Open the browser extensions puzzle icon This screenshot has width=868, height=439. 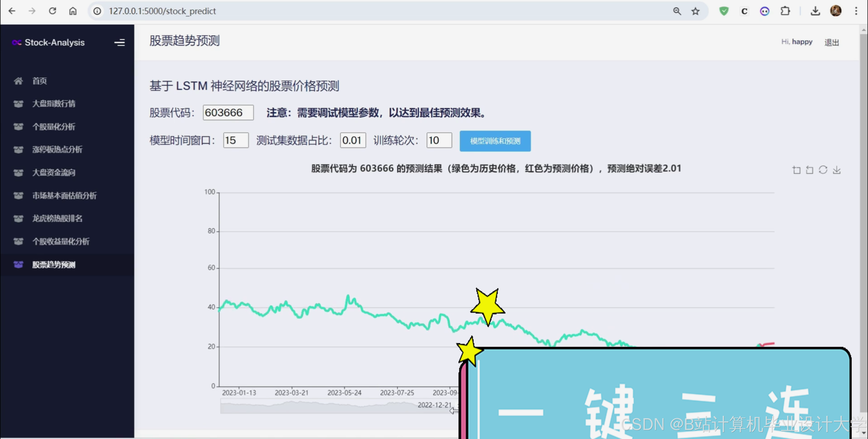coord(785,11)
